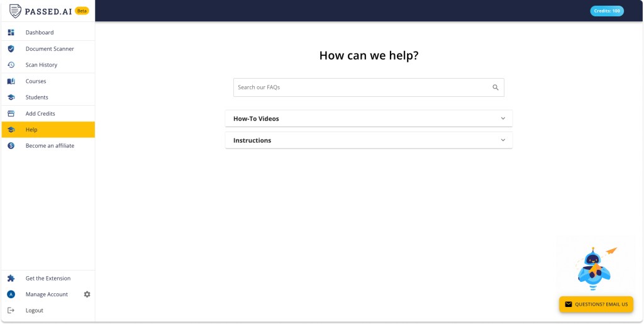
Task: Click the Manage Account avatar icon
Action: pos(11,294)
